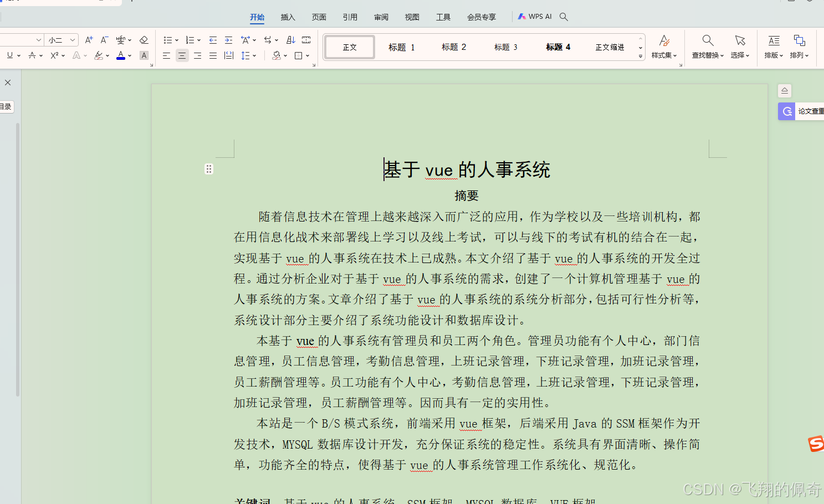Decrease indent icon

[213, 40]
